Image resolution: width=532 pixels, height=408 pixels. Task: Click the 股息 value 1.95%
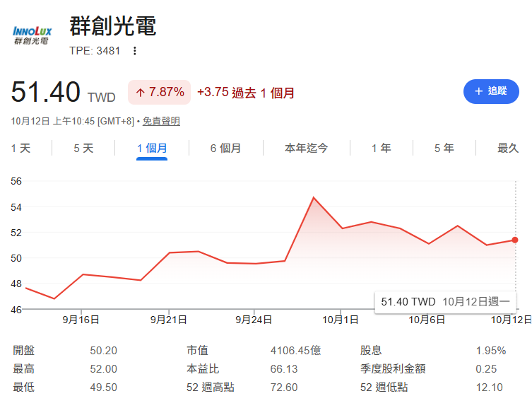[x=491, y=351]
